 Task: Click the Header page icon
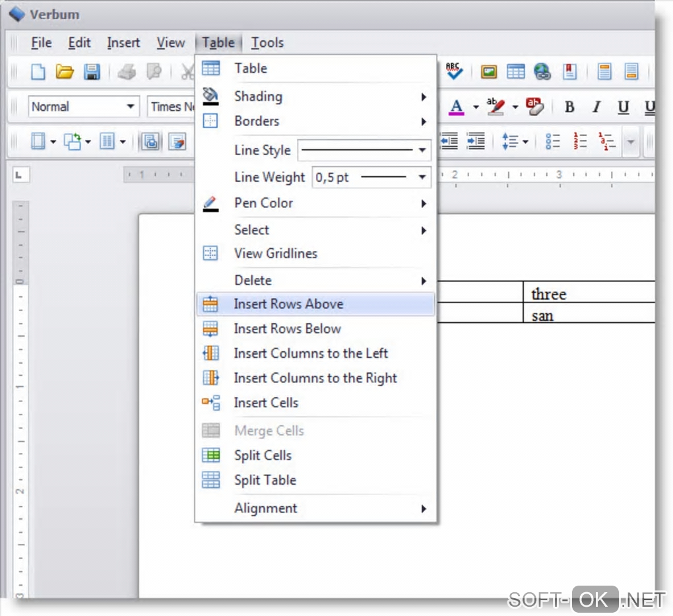coord(604,71)
